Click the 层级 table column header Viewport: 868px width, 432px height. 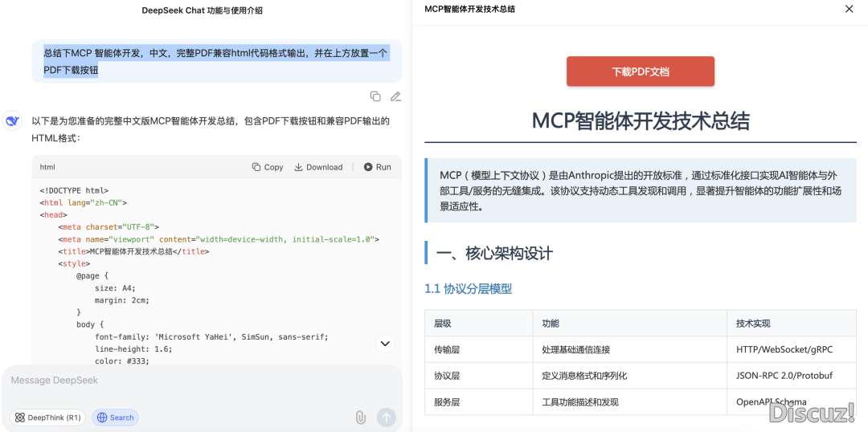pyautogui.click(x=443, y=324)
